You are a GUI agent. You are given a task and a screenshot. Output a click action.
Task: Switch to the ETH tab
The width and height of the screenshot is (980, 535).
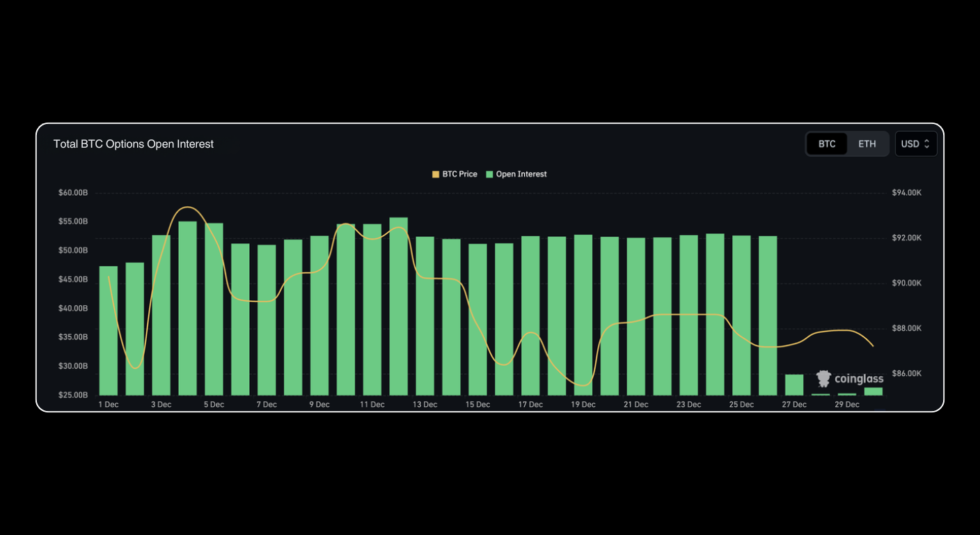867,144
